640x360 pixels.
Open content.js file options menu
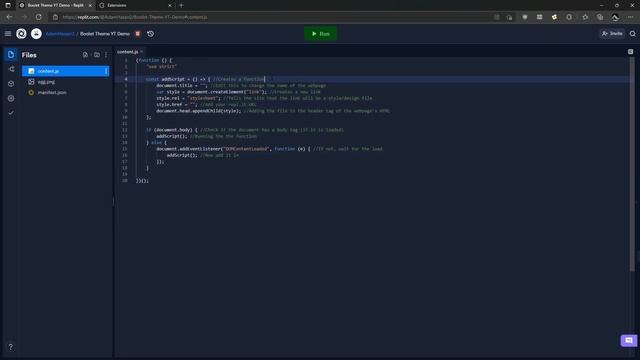[106, 71]
